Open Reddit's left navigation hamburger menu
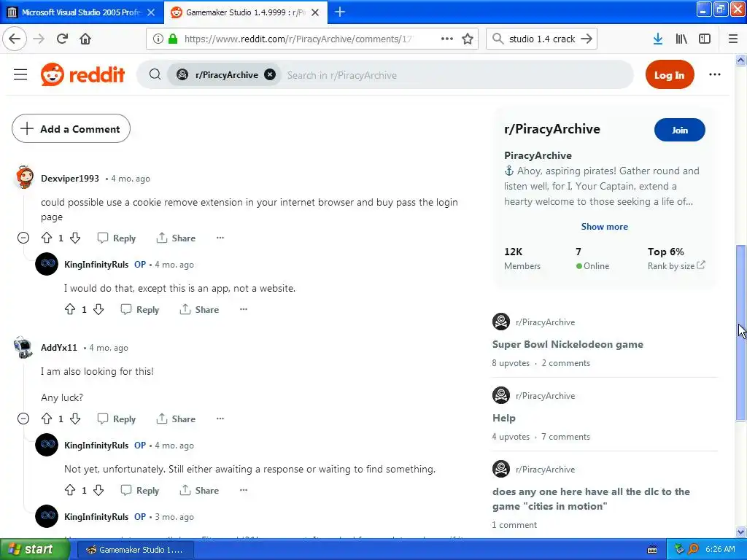Image resolution: width=747 pixels, height=560 pixels. click(20, 75)
